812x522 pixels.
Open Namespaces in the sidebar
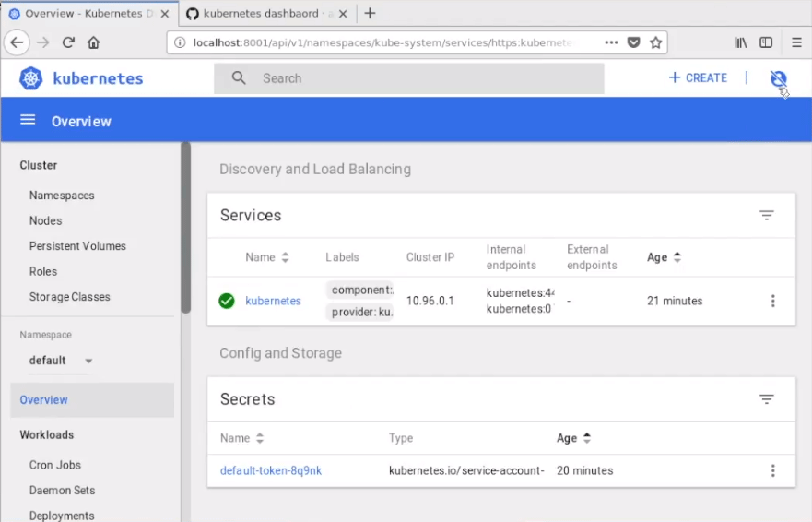point(62,196)
